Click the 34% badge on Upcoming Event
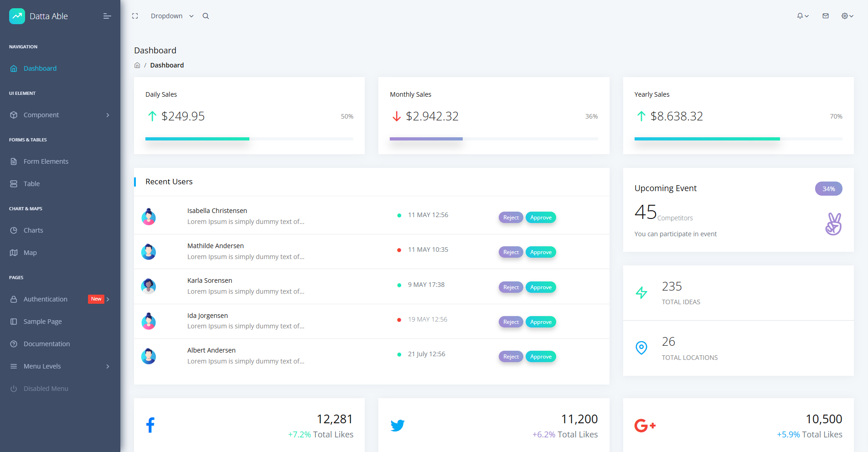Image resolution: width=868 pixels, height=452 pixels. [x=828, y=189]
